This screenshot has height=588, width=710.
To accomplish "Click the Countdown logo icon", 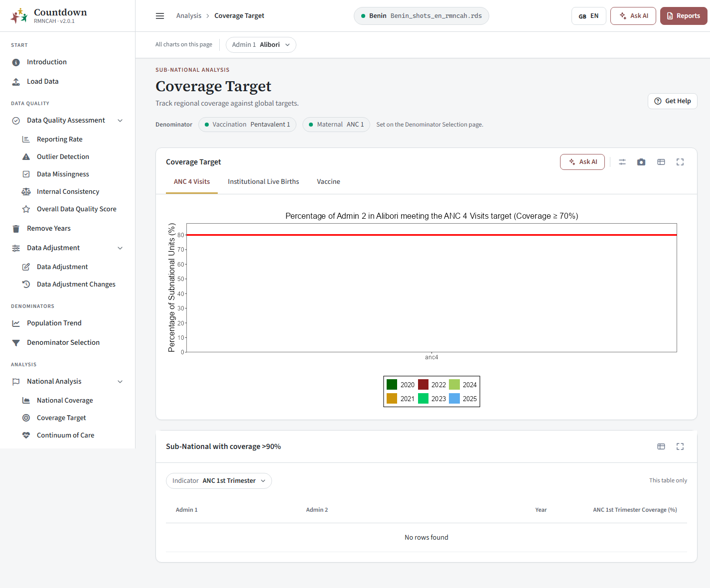I will pos(19,16).
